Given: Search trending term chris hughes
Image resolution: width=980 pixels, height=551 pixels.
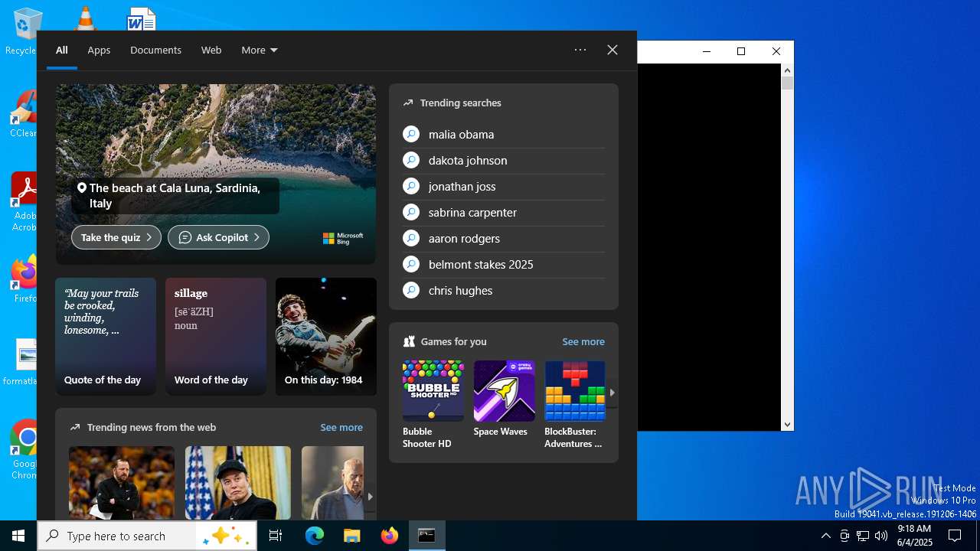Looking at the screenshot, I should pyautogui.click(x=504, y=291).
